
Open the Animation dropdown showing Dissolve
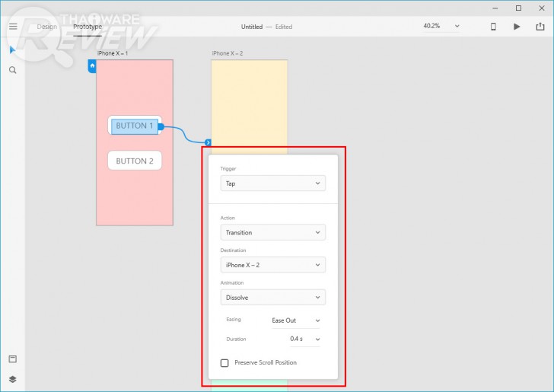272,298
